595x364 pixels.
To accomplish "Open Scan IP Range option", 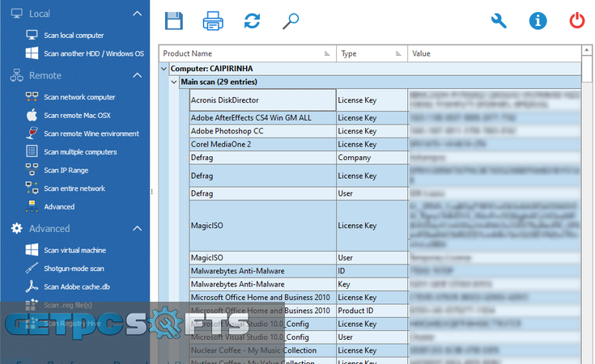I will point(66,170).
